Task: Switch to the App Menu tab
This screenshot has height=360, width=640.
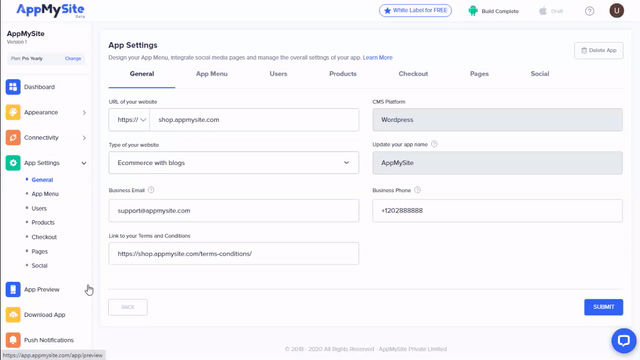Action: point(211,74)
